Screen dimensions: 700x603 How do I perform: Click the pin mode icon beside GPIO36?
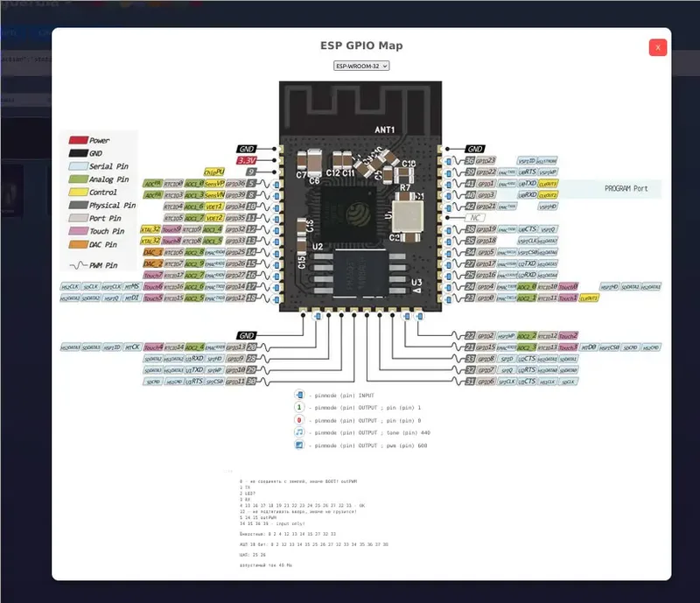pyautogui.click(x=276, y=185)
